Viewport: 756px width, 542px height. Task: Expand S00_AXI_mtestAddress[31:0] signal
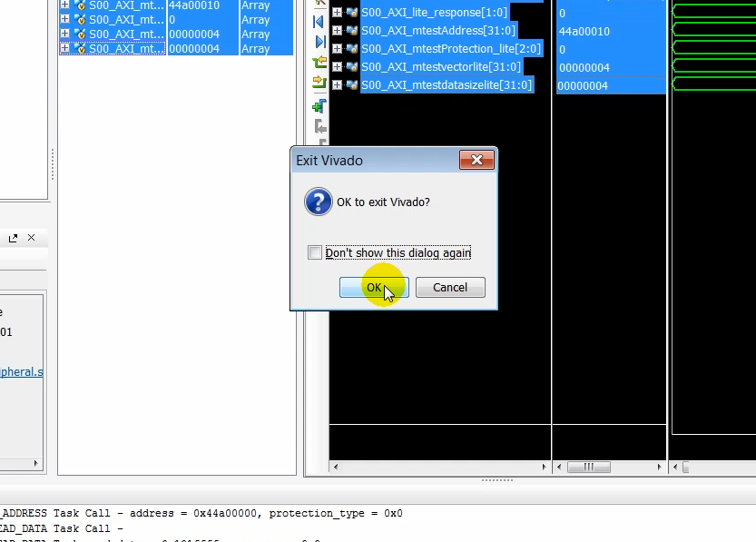337,31
